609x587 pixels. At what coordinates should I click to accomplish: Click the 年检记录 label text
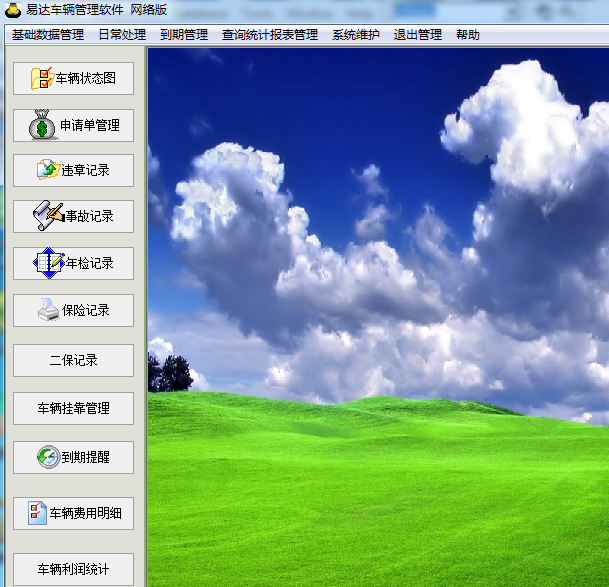click(89, 263)
